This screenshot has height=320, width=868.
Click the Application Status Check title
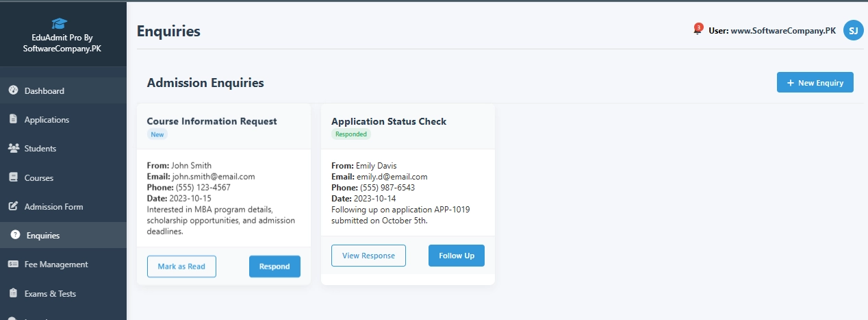click(389, 121)
